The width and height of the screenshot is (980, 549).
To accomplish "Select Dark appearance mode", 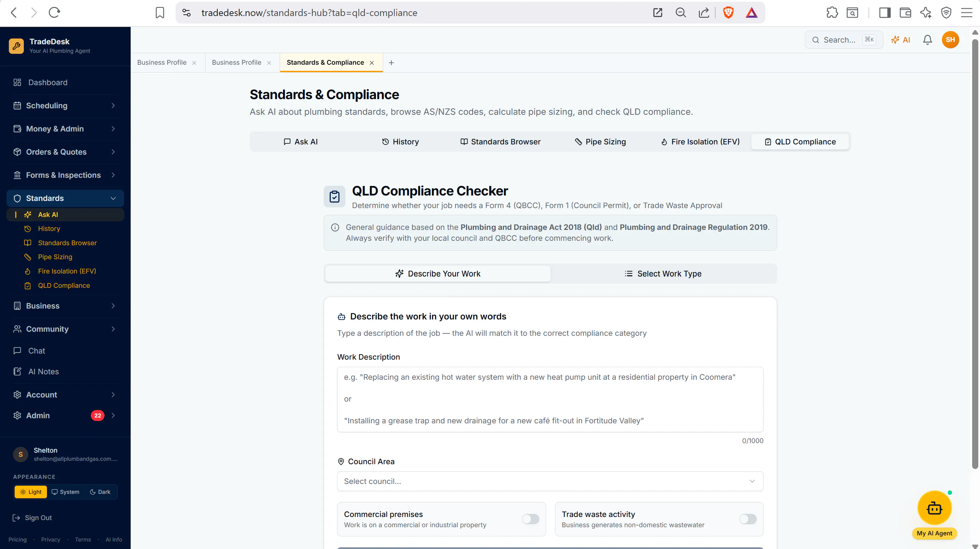I will click(x=100, y=492).
